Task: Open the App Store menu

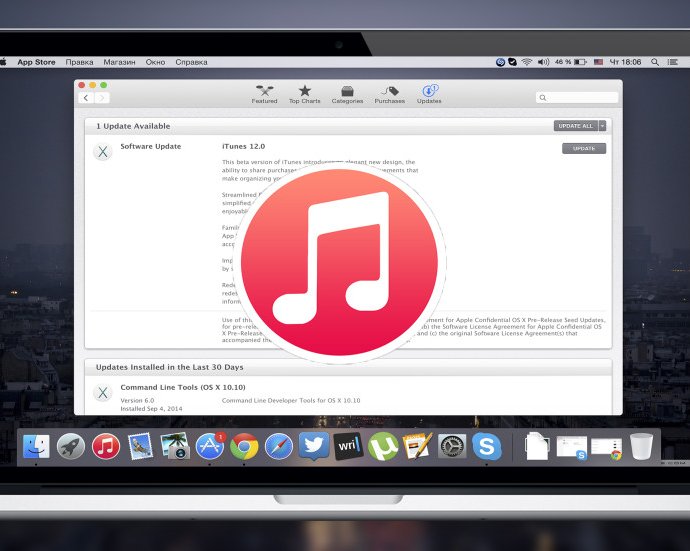Action: pyautogui.click(x=36, y=62)
